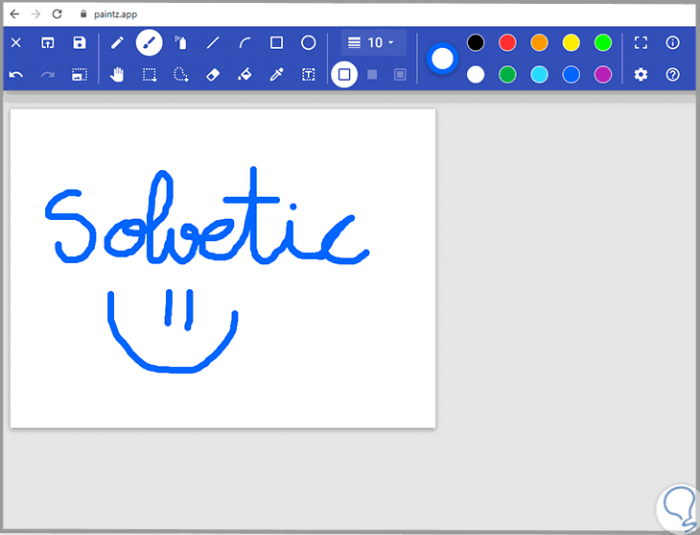Select the rectangular Selection tool
Image resolution: width=700 pixels, height=535 pixels.
[x=149, y=75]
